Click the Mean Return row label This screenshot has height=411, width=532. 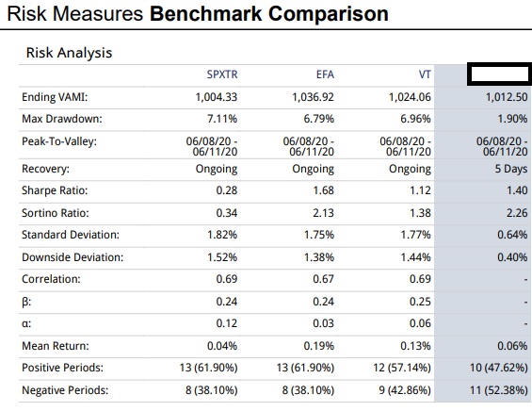pos(55,346)
